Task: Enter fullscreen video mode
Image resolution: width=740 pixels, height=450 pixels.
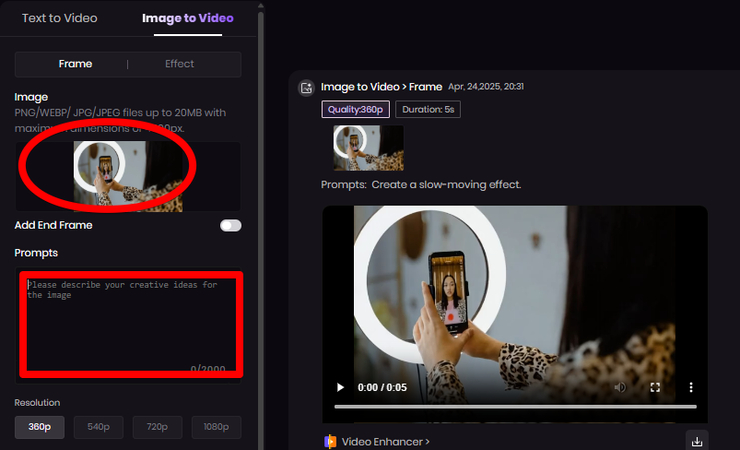Action: click(x=655, y=387)
